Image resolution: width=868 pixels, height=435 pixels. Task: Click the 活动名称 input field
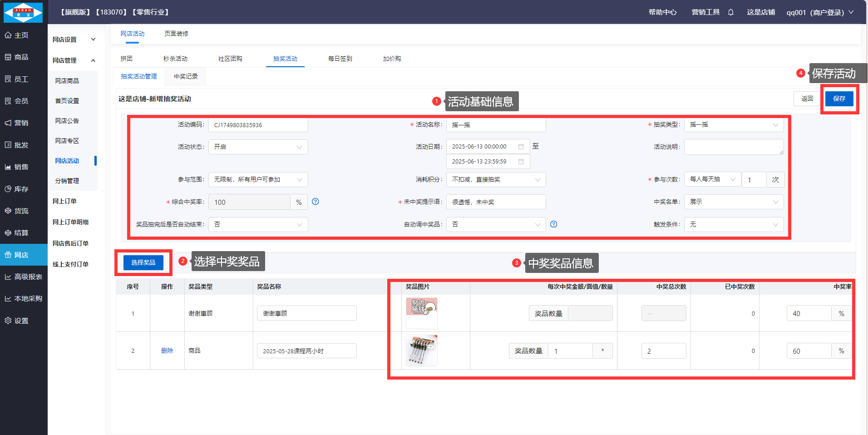496,125
